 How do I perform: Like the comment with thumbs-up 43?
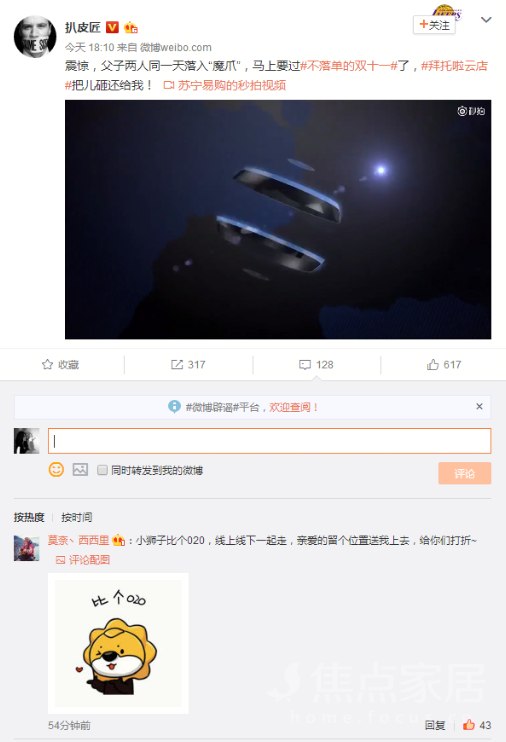pyautogui.click(x=469, y=724)
